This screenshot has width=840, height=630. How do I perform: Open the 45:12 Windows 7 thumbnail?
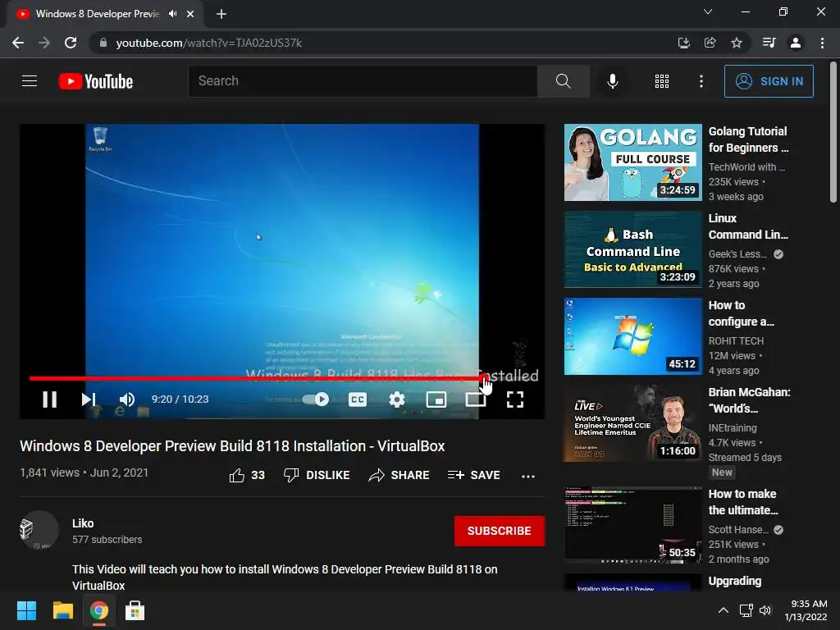tap(632, 336)
